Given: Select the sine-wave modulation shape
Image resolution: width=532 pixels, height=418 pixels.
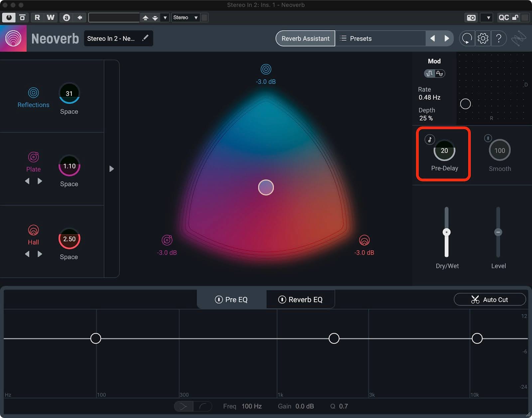Looking at the screenshot, I should pos(440,74).
